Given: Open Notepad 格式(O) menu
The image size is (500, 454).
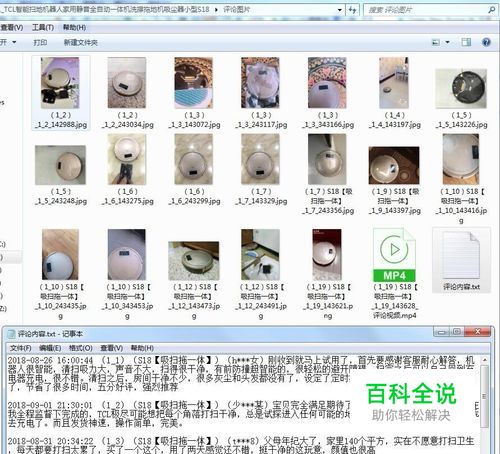Looking at the screenshot, I should click(80, 348).
